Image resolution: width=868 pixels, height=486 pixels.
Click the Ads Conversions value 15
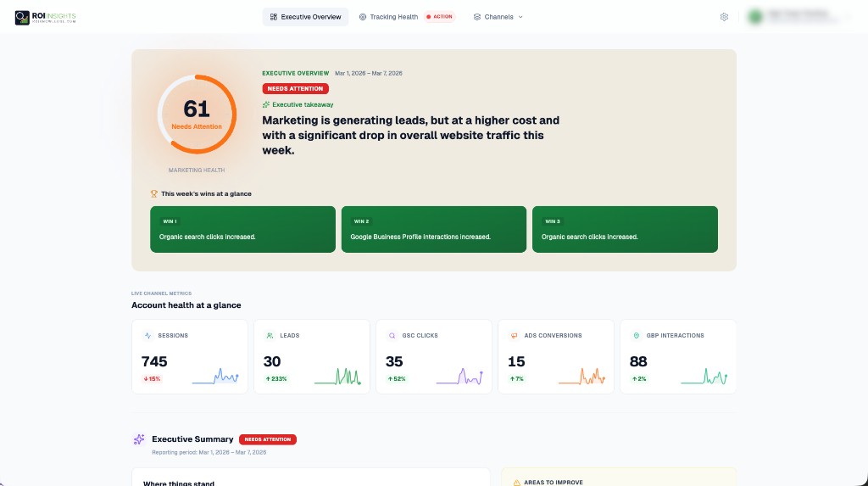click(516, 361)
